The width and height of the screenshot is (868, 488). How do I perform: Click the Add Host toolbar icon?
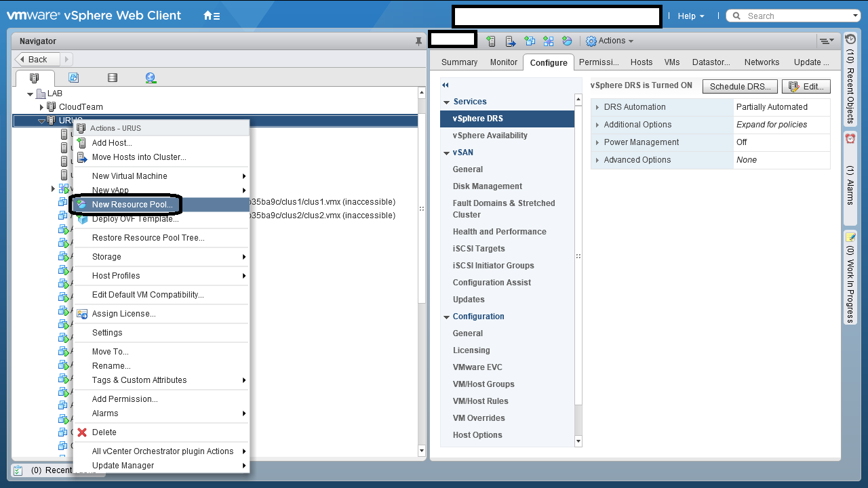pyautogui.click(x=492, y=41)
